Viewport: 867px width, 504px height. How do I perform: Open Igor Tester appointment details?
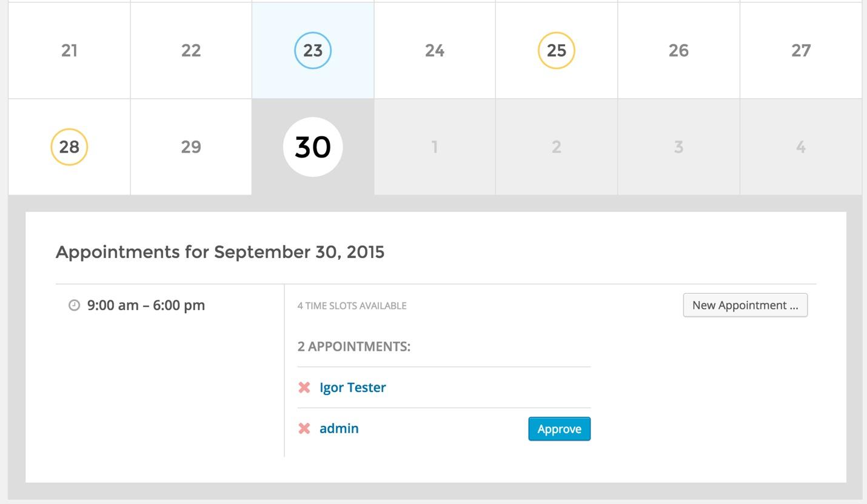point(352,388)
